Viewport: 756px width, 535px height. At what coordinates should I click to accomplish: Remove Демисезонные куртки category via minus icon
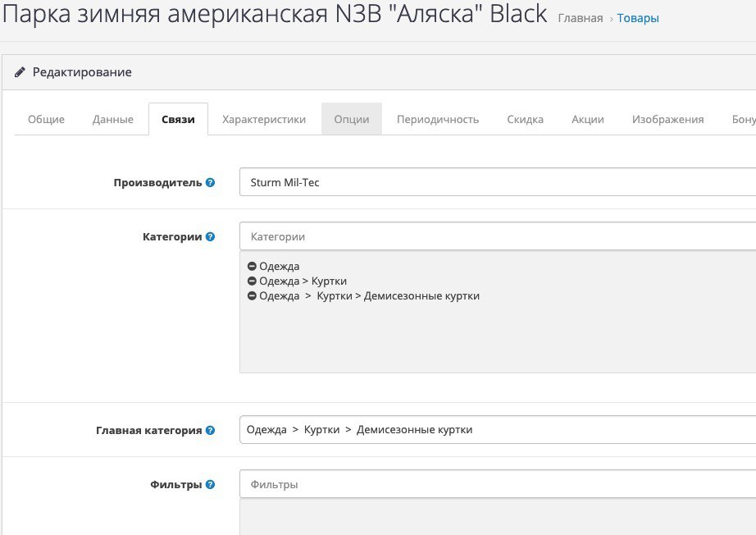[x=252, y=296]
